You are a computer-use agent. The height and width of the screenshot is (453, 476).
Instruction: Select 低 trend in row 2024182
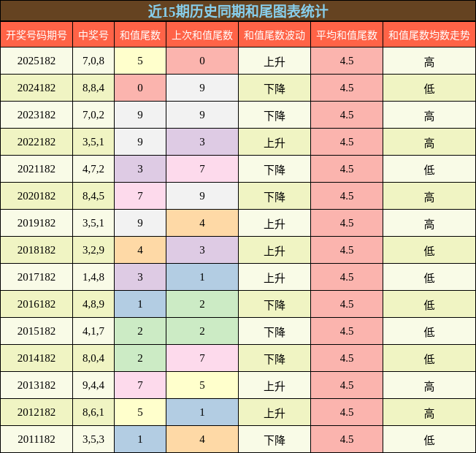(x=429, y=89)
